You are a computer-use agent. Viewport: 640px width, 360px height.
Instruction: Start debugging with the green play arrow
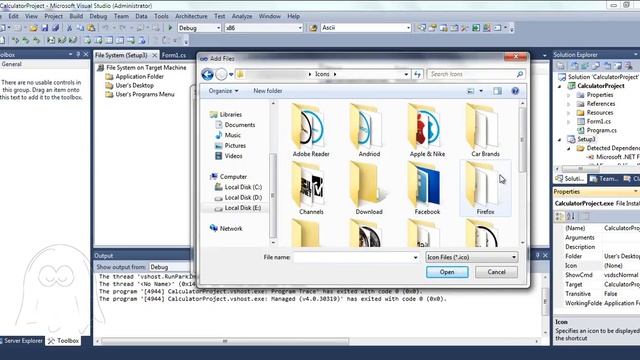click(170, 28)
